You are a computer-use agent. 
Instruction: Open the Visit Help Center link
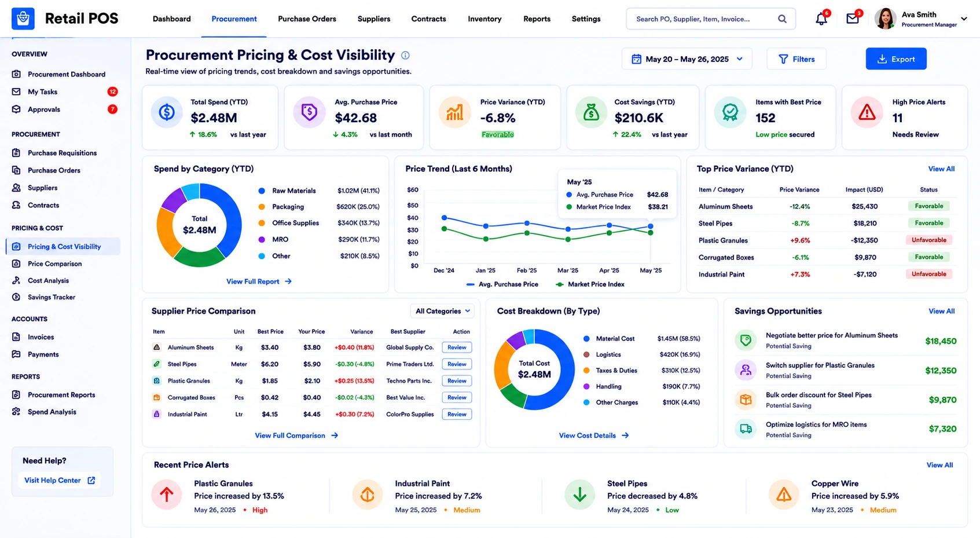(x=60, y=480)
